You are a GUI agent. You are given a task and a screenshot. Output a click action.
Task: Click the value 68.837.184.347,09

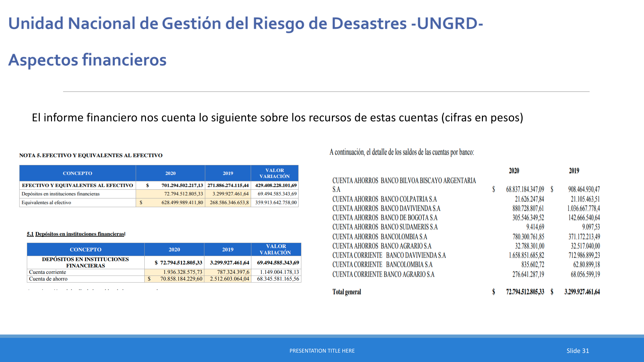[x=525, y=189]
